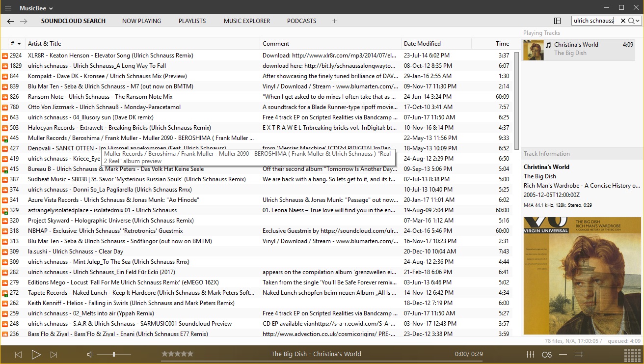The height and width of the screenshot is (364, 644).
Task: Click SoundCloud icon on la.sushi Clear Day row
Action: [5, 252]
